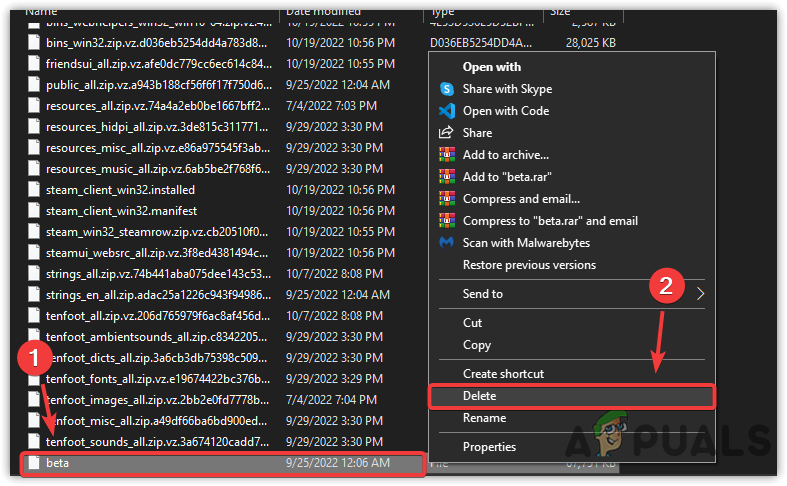
Task: Expand the Send to submenu arrow
Action: tap(701, 294)
